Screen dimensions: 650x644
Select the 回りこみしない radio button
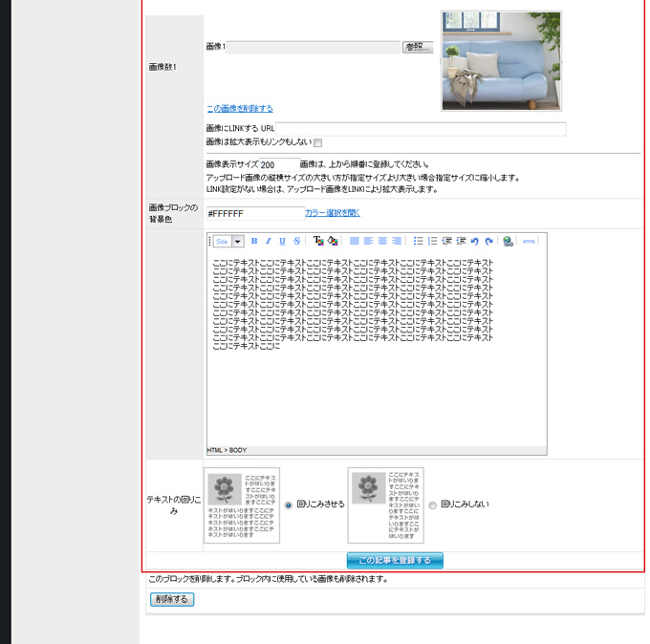coord(432,504)
